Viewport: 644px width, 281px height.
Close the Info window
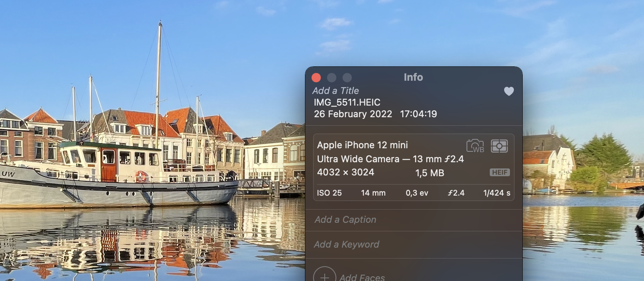(x=316, y=78)
